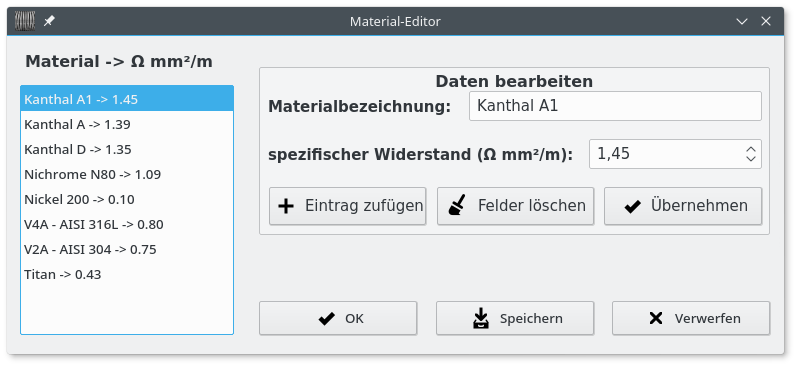Click the plus icon on Eintrag zufügen

(x=287, y=206)
